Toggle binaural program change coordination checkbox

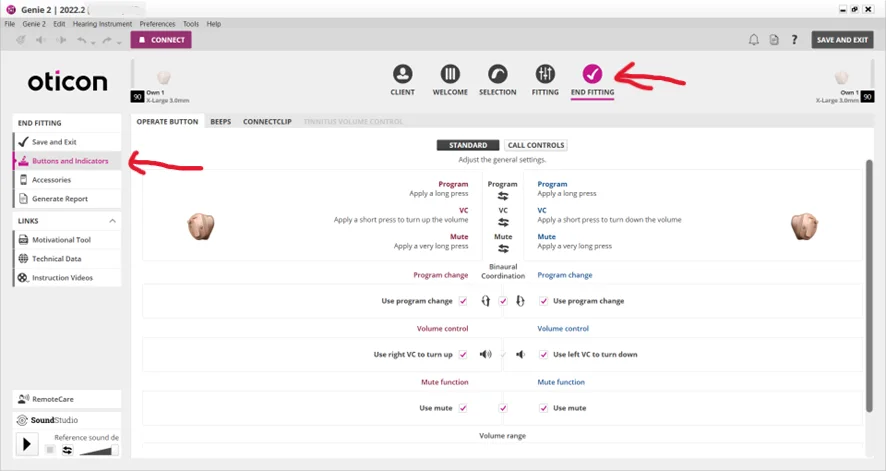tap(503, 301)
